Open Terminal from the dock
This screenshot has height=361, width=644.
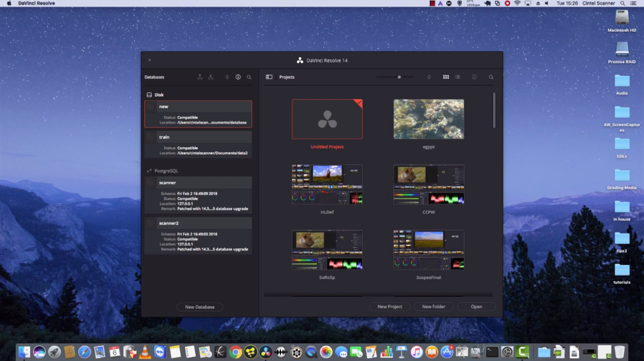pyautogui.click(x=492, y=352)
